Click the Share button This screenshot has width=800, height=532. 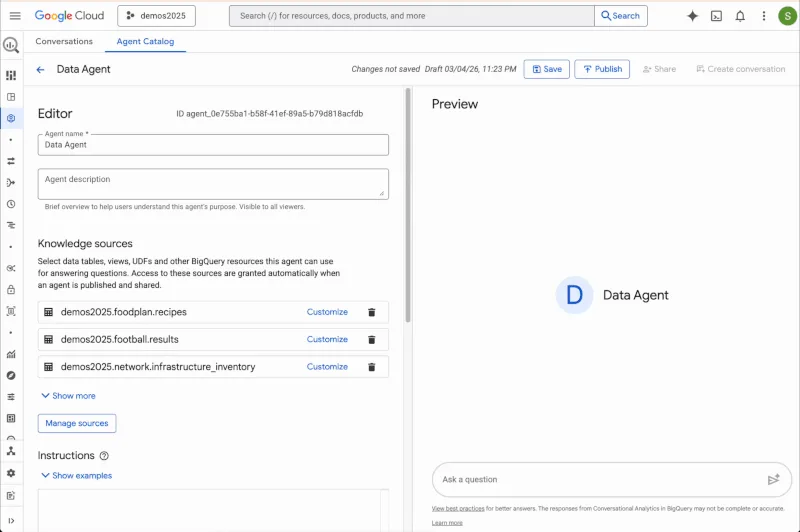pyautogui.click(x=659, y=69)
